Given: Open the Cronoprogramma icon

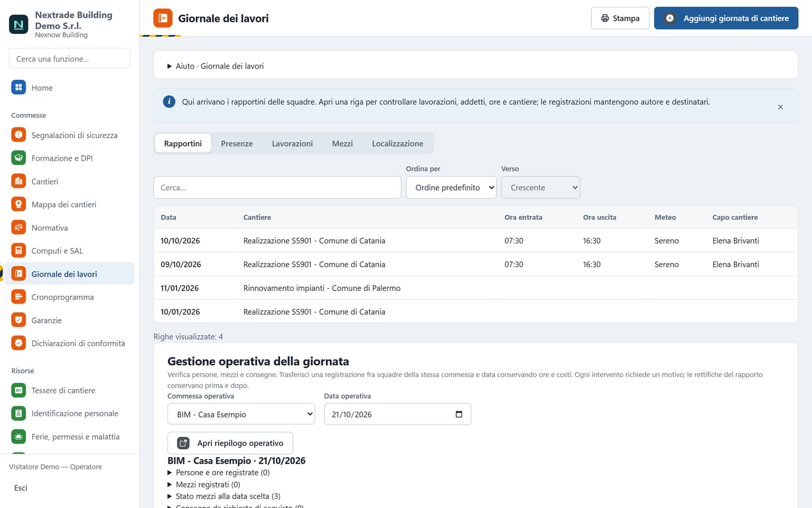Looking at the screenshot, I should [x=18, y=297].
